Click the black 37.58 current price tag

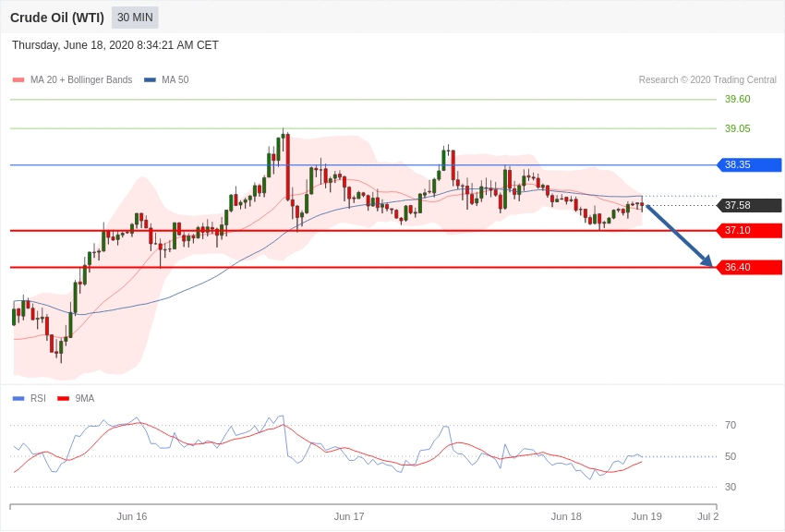pyautogui.click(x=750, y=205)
